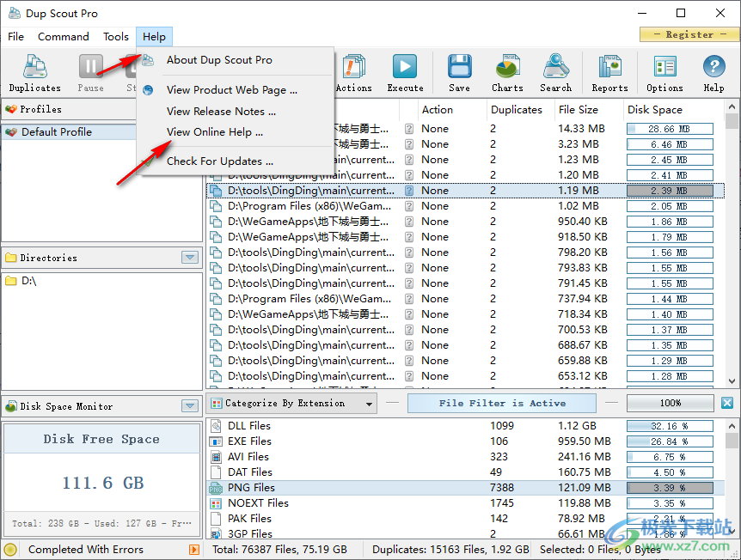Open the Categorize By Extension dropdown

[292, 403]
